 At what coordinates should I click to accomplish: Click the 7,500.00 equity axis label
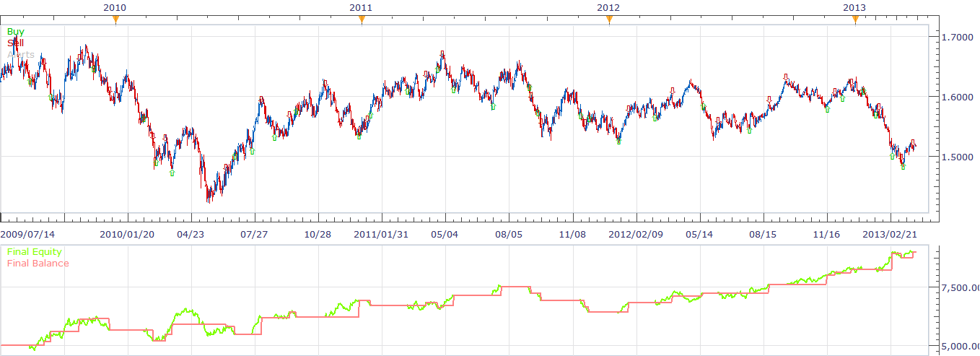[x=961, y=288]
